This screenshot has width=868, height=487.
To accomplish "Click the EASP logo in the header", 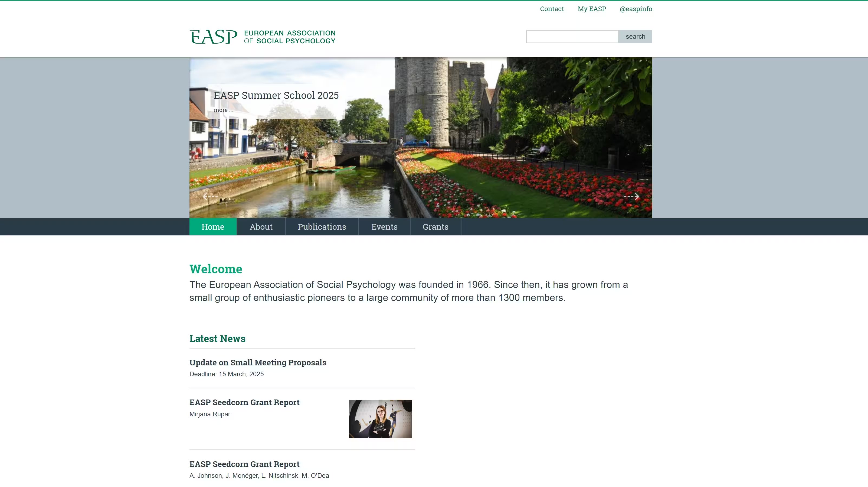I will (x=262, y=37).
